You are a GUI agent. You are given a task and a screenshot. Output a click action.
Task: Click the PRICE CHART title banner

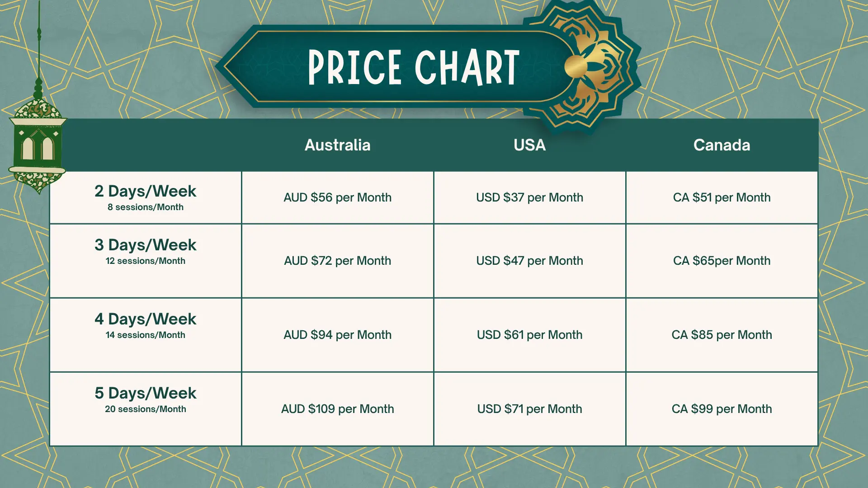coord(413,67)
